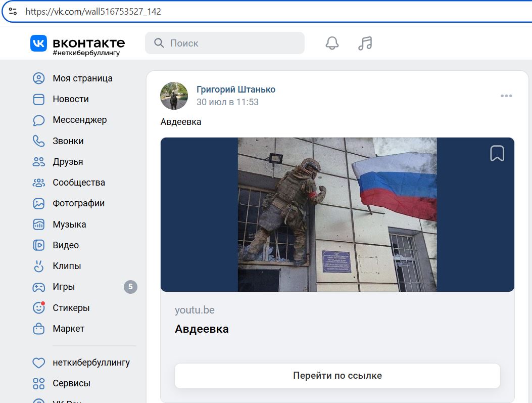Open the link preview image

tap(337, 214)
